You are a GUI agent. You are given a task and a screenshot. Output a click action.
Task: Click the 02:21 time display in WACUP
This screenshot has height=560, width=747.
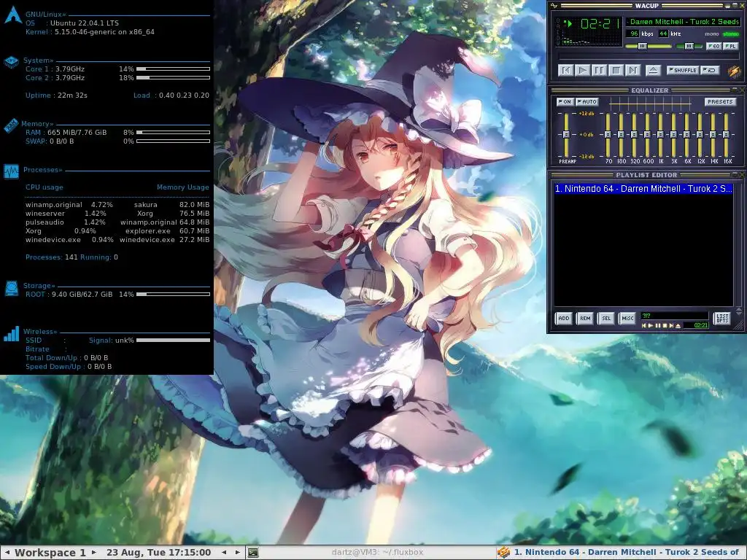600,23
